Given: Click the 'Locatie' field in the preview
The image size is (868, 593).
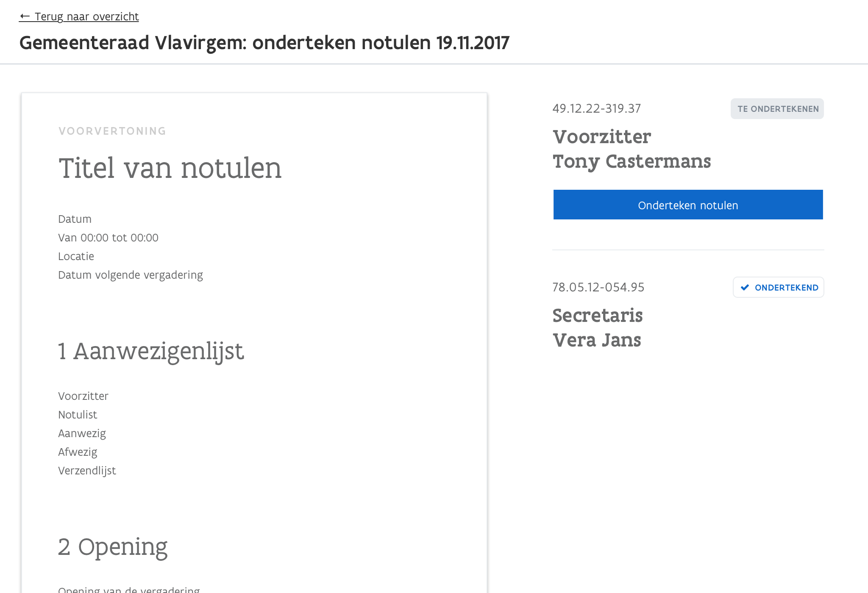Looking at the screenshot, I should [x=76, y=256].
